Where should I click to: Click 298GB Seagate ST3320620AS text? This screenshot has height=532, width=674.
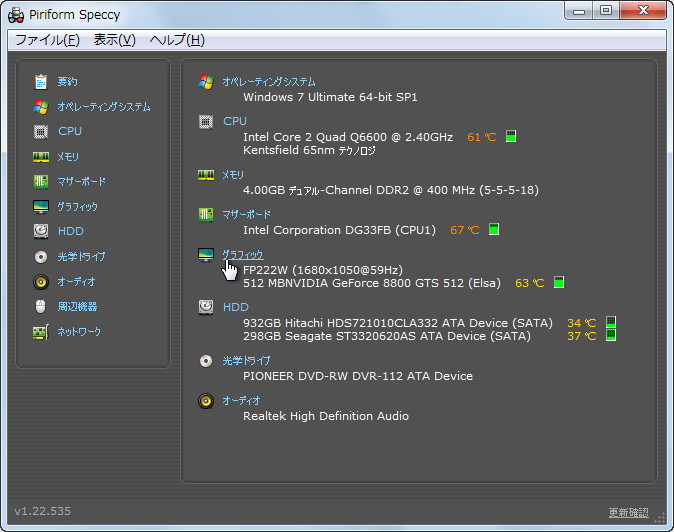coord(386,336)
